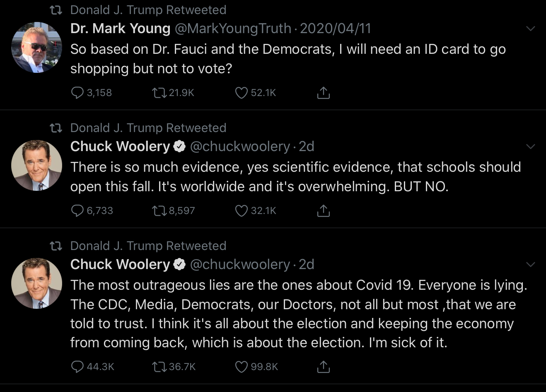Like Dr. Mark Young's tweet
This screenshot has width=546, height=392.
(x=241, y=92)
